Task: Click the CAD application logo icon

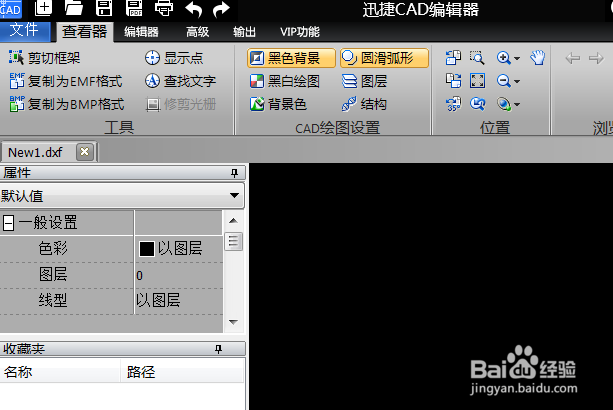Action: coord(11,9)
